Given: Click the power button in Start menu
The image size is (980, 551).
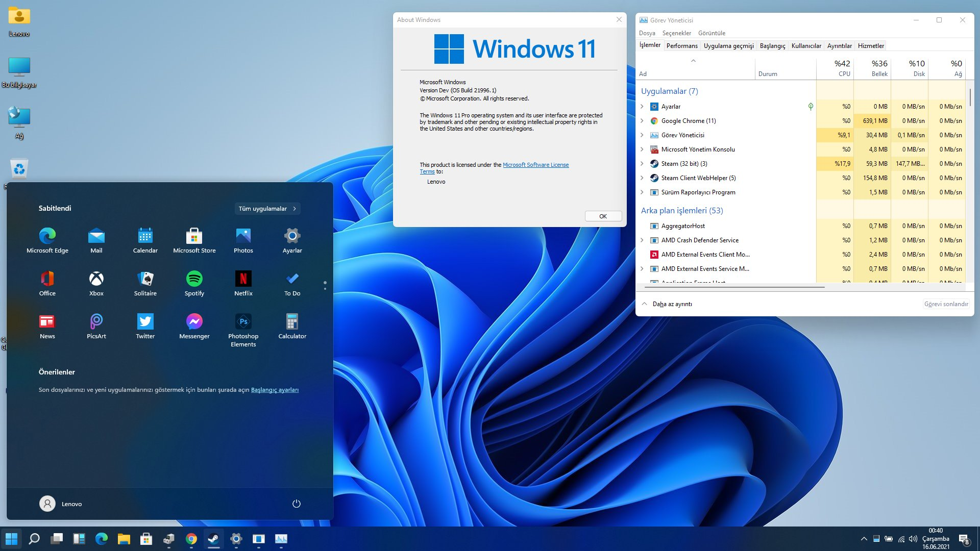Looking at the screenshot, I should coord(296,504).
